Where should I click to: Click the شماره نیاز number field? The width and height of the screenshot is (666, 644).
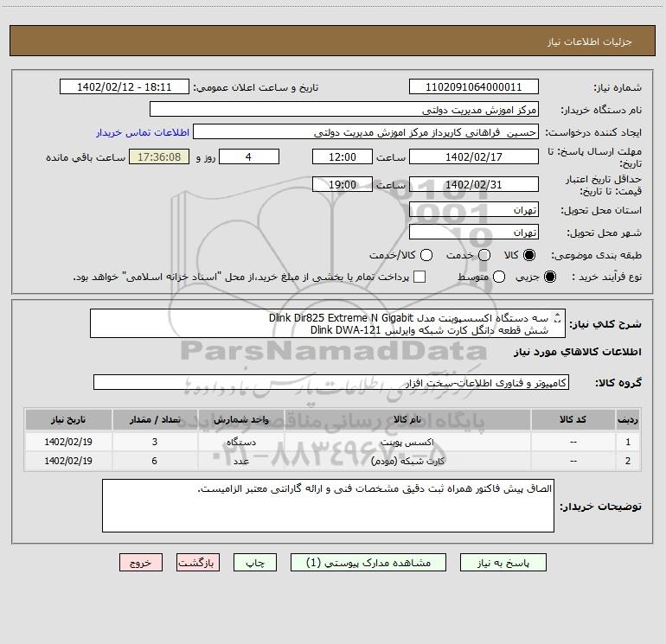[x=474, y=87]
